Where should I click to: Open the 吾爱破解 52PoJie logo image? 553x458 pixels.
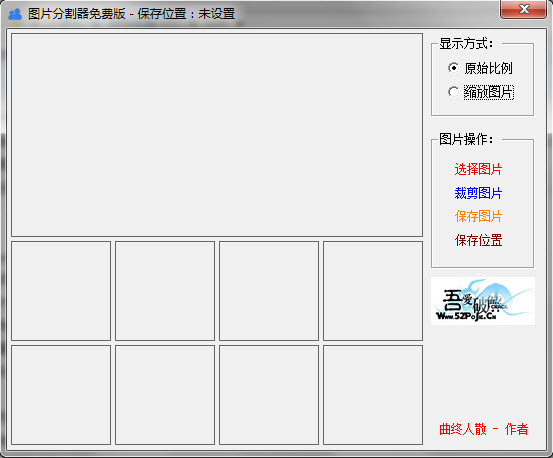tap(483, 301)
